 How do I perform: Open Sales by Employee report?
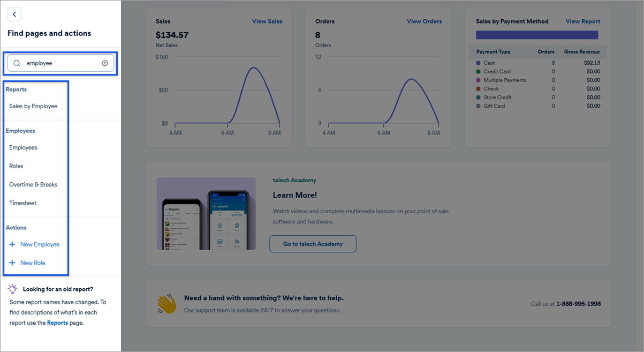click(33, 106)
